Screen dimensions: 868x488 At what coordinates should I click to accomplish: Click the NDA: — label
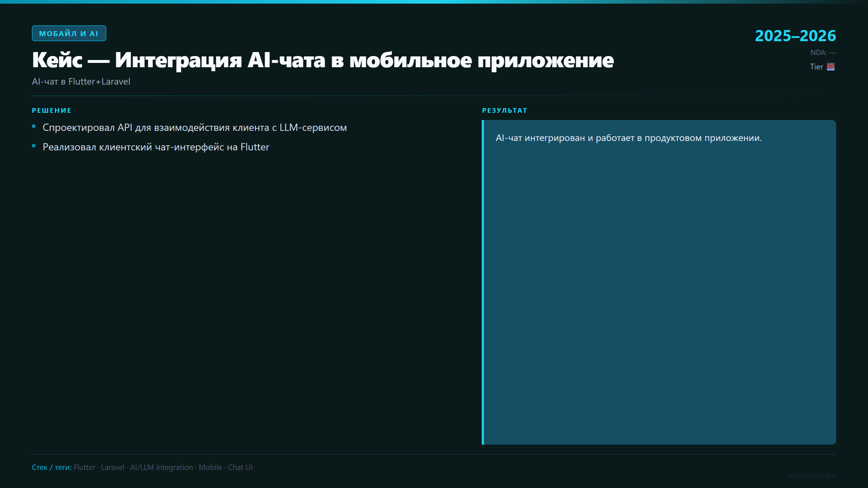pos(823,53)
